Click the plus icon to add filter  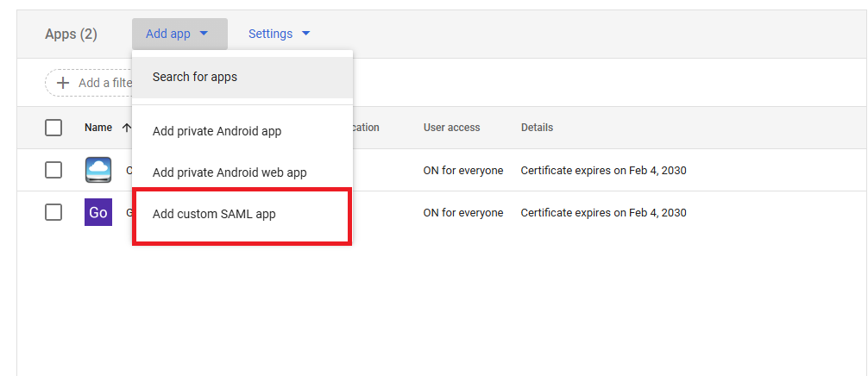[x=63, y=83]
